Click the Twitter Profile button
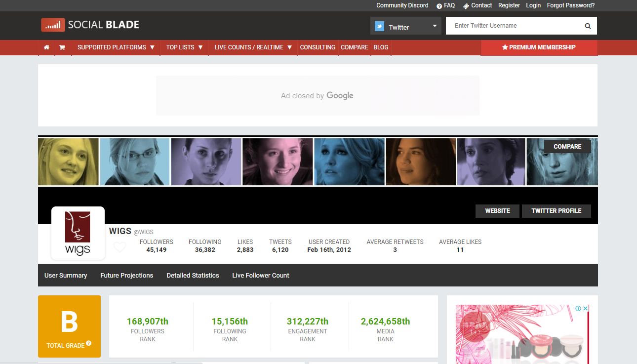Screen dimensions: 637x364 pos(557,211)
